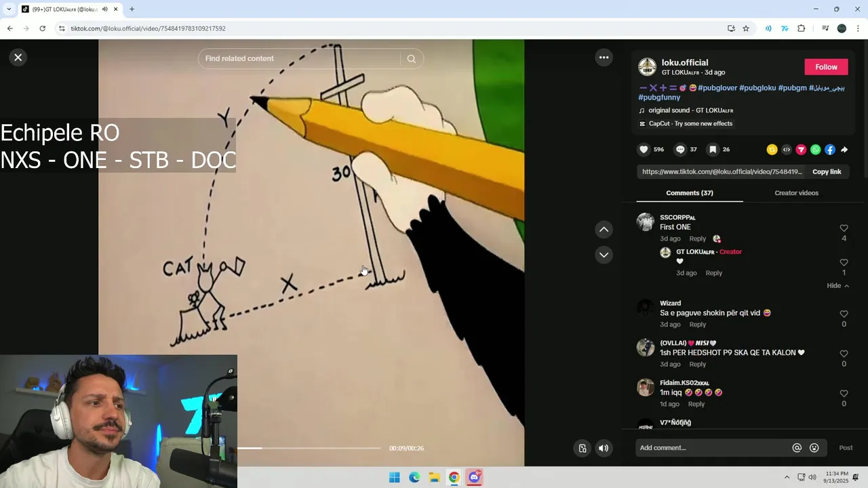The image size is (868, 488).
Task: Click the yellow repost icon
Action: tap(772, 150)
